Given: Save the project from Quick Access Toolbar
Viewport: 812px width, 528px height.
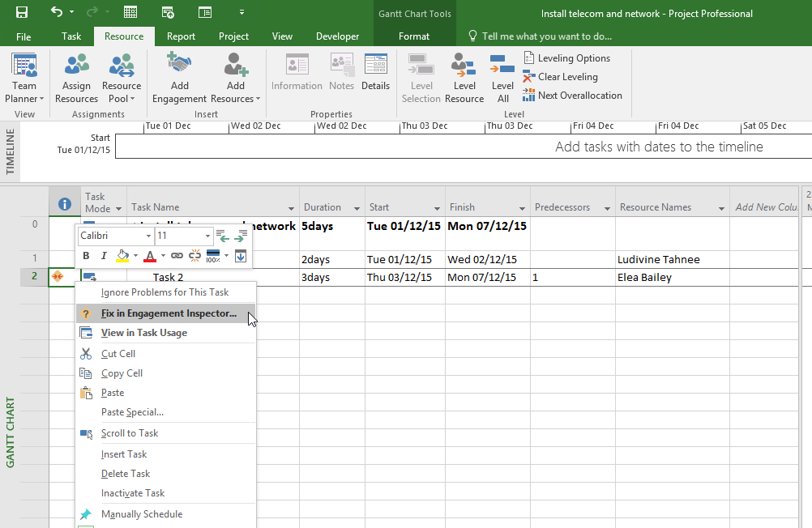Looking at the screenshot, I should [22, 12].
